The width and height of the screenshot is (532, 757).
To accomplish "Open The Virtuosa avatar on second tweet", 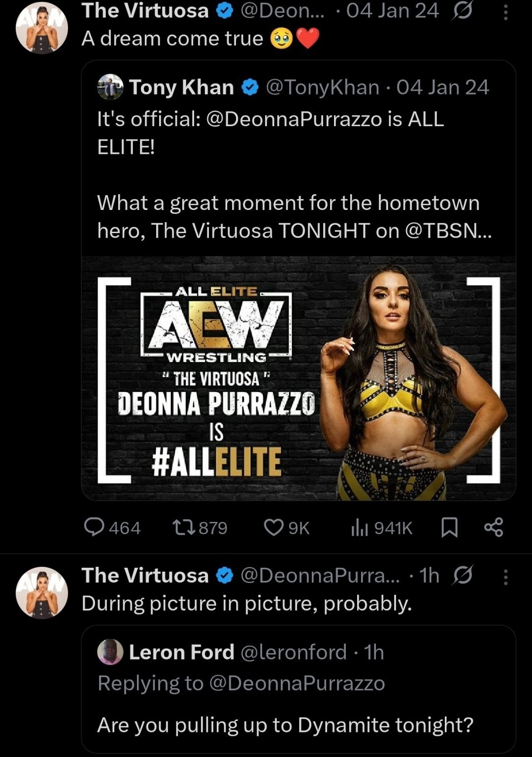I will tap(42, 593).
